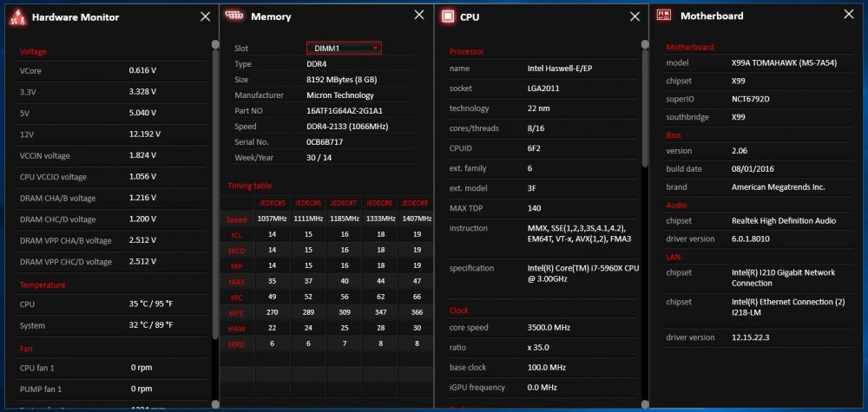Click the tRFC row label
The image size is (868, 412).
[236, 314]
